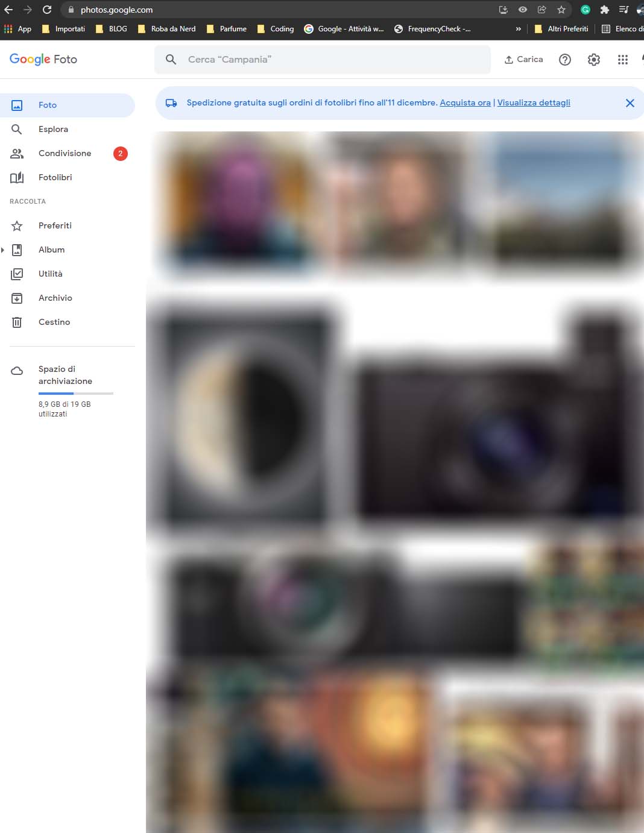Open Fotolibri in the sidebar
The image size is (644, 833).
pyautogui.click(x=55, y=177)
